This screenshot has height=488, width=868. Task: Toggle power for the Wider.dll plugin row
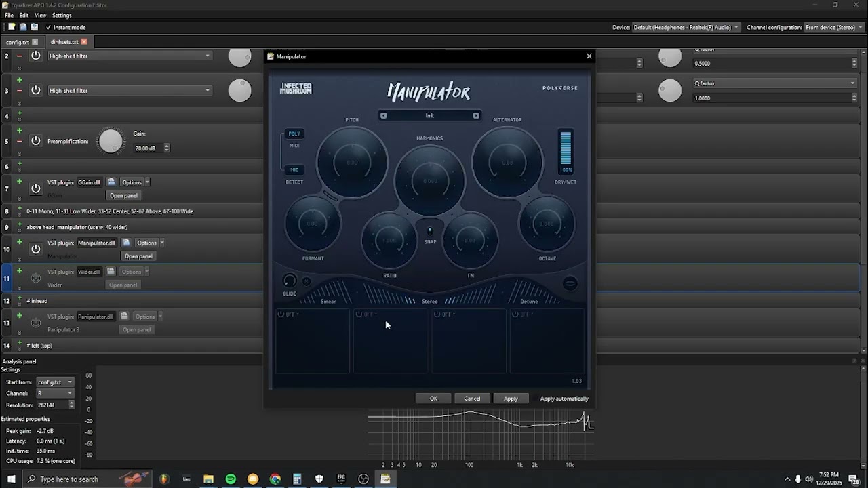click(x=36, y=278)
